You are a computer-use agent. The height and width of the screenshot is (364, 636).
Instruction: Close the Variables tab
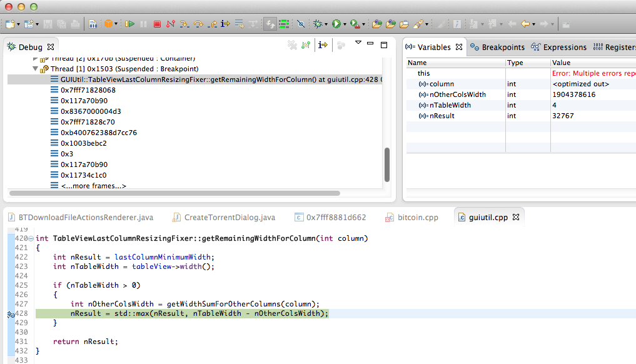pyautogui.click(x=459, y=47)
